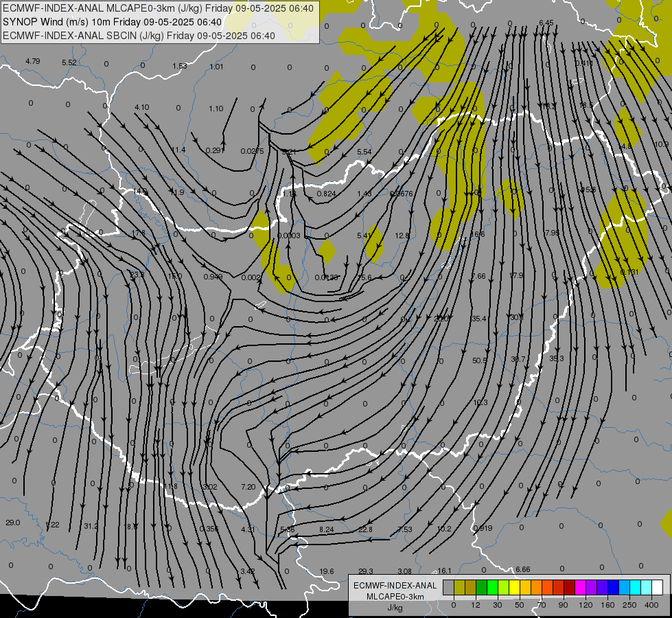Click map value 17.9

click(x=516, y=275)
